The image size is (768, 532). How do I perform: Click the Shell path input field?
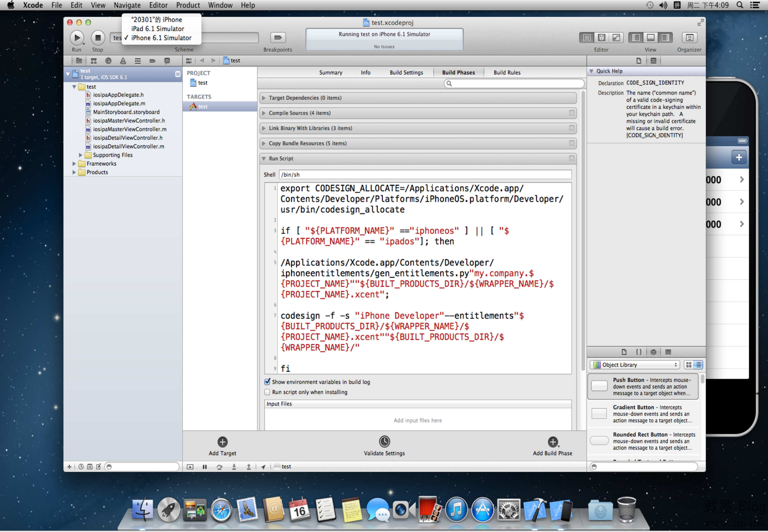pyautogui.click(x=425, y=175)
